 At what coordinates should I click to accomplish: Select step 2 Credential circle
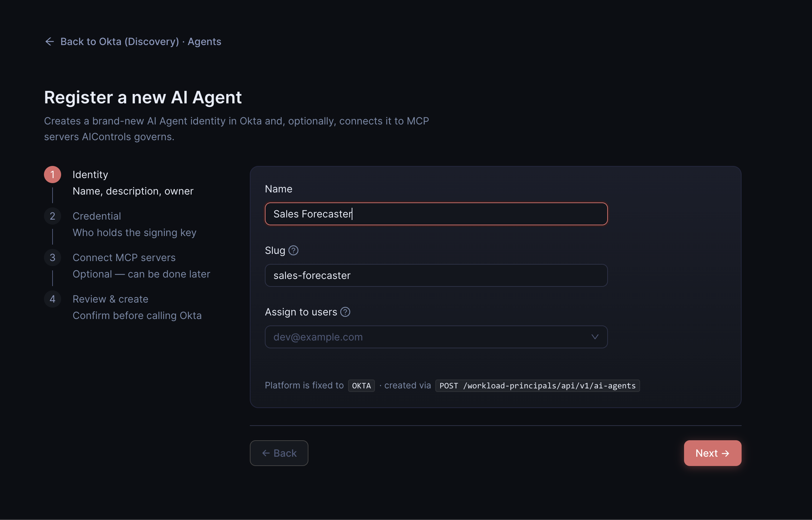click(x=53, y=216)
